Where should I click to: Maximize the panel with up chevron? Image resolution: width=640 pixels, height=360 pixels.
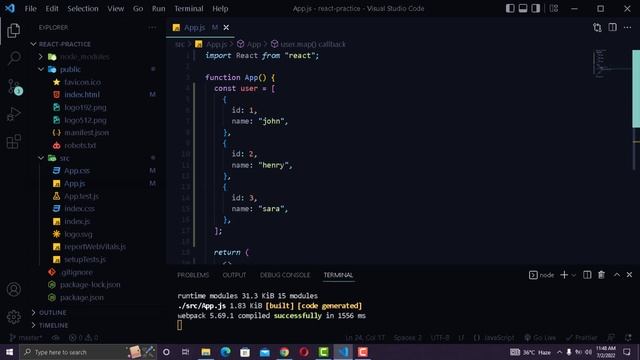coord(616,275)
